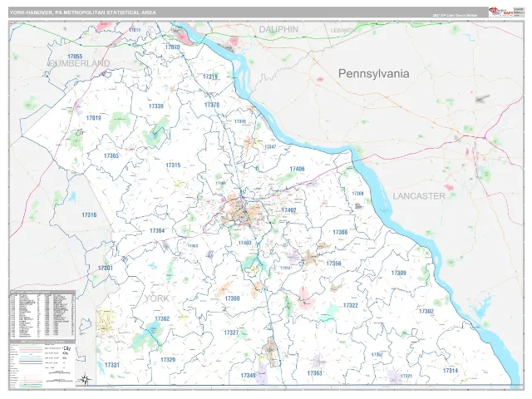Select ZIP code 17322 label

coord(351,305)
